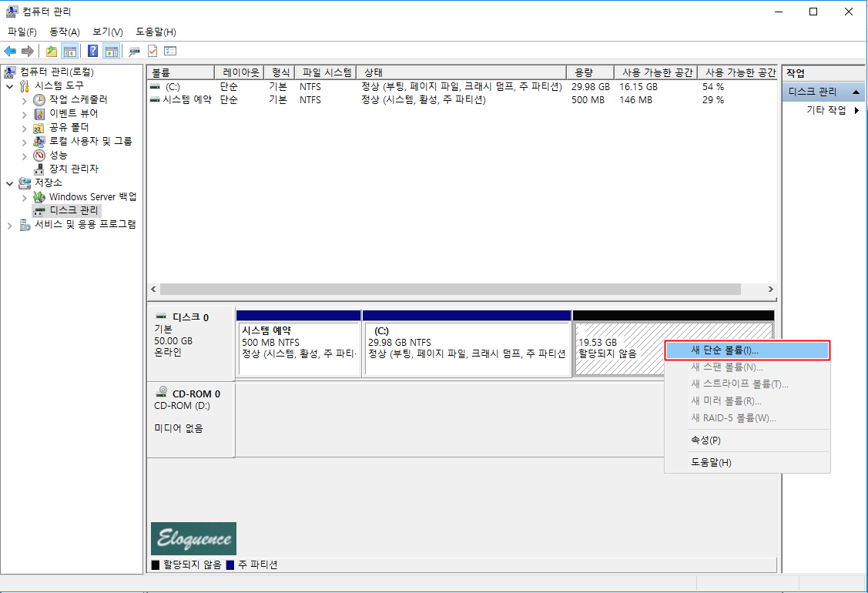Sort by the 파일 시스템 column header
This screenshot has width=868, height=593.
[x=326, y=72]
